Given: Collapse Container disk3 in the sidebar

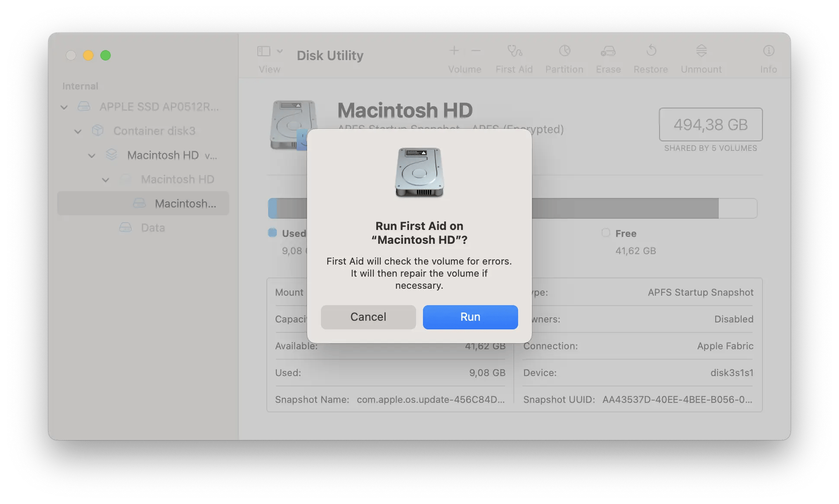Looking at the screenshot, I should tap(78, 131).
